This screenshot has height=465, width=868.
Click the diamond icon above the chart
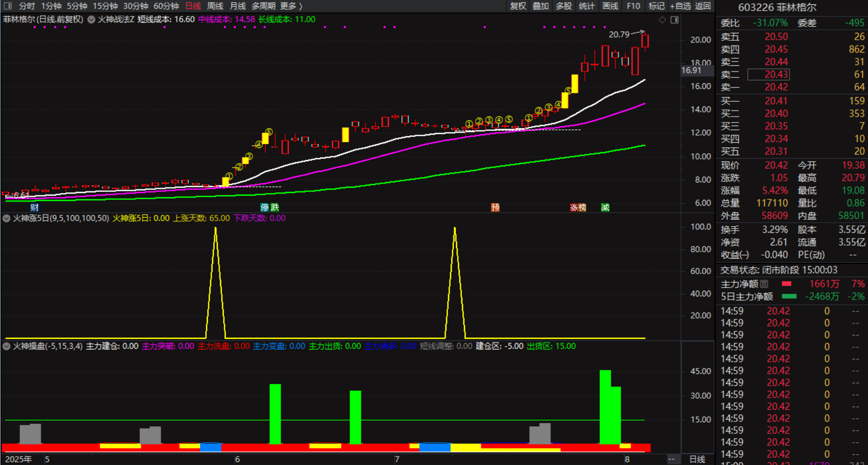tap(662, 20)
